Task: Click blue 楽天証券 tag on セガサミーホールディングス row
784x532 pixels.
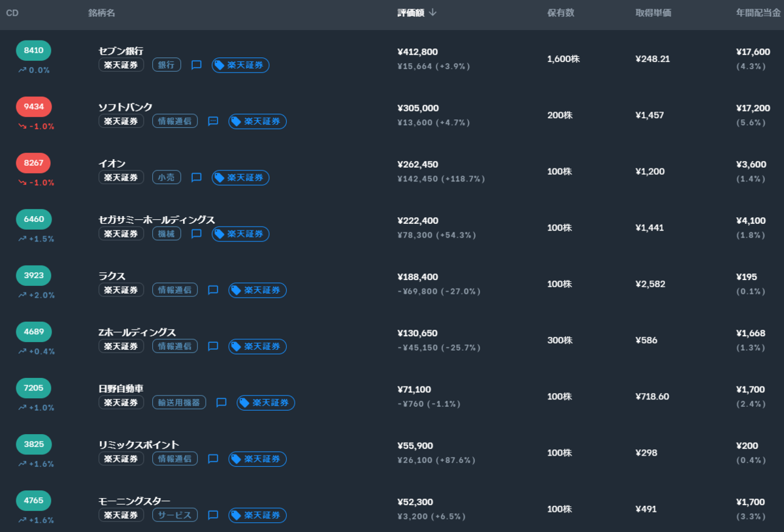Action: click(240, 234)
